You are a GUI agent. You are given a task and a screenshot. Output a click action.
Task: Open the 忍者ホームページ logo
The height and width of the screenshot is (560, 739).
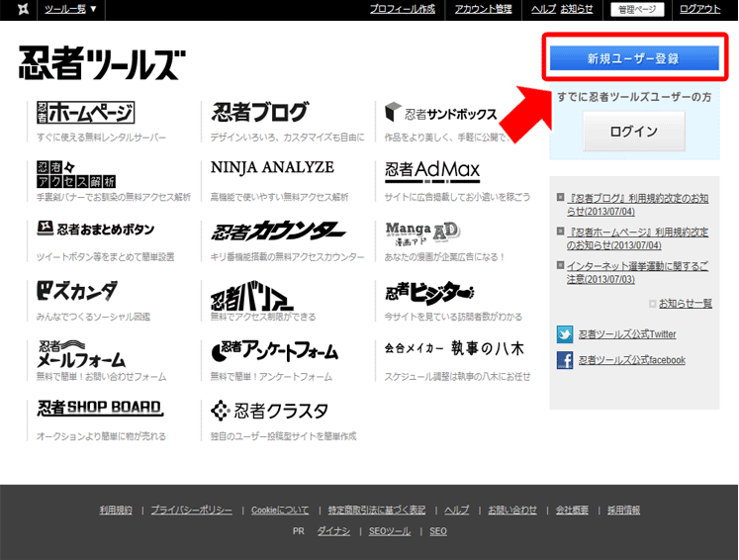click(x=85, y=113)
